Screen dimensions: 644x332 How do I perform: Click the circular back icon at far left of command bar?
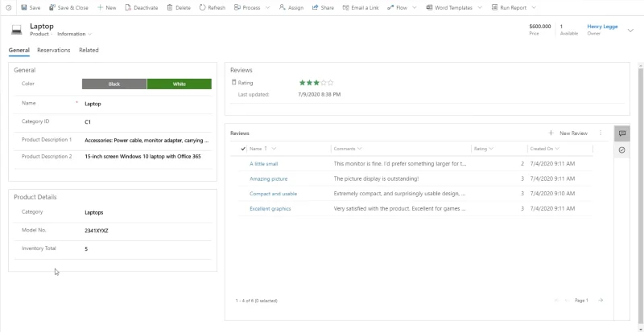9,7
